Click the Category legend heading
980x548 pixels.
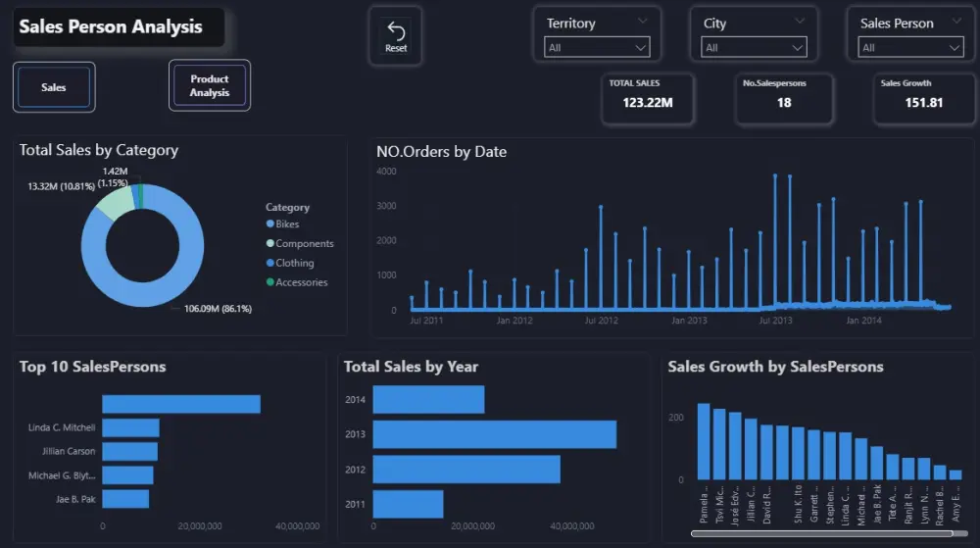click(287, 208)
